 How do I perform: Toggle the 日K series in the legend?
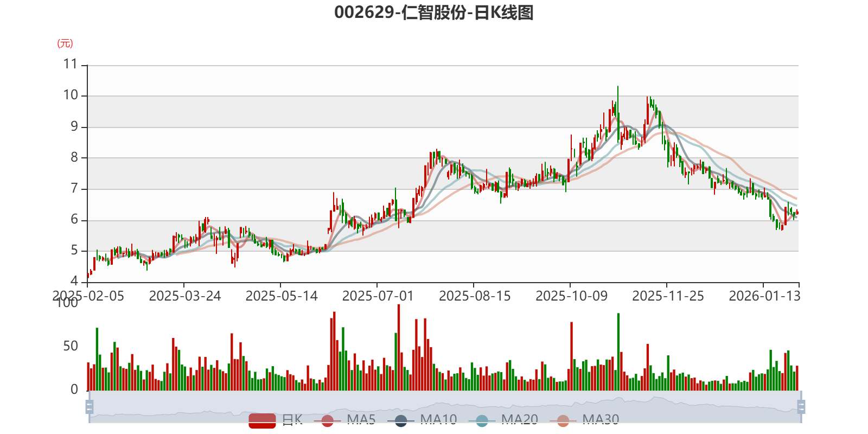click(x=276, y=420)
